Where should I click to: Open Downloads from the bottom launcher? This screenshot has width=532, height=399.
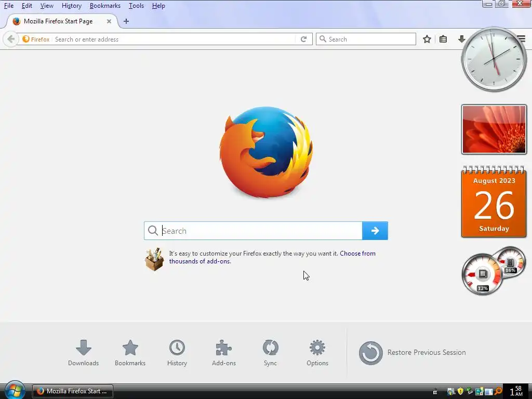[84, 353]
